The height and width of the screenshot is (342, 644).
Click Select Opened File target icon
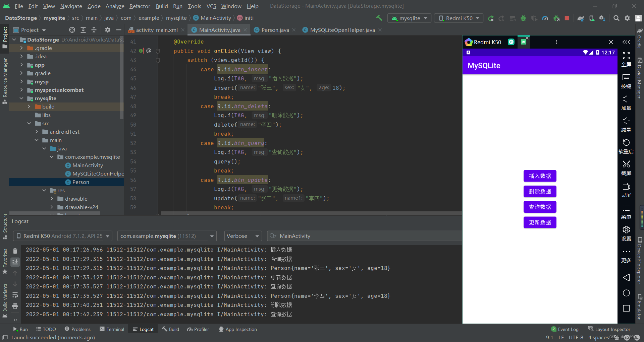(72, 30)
